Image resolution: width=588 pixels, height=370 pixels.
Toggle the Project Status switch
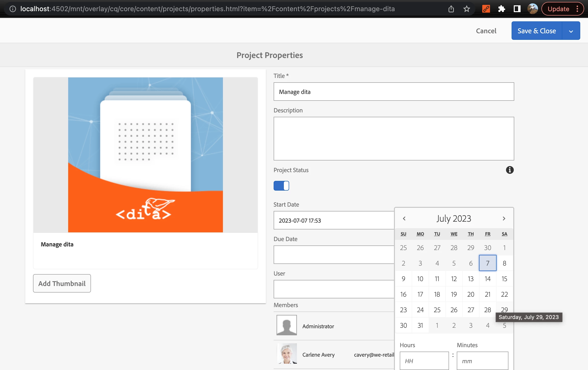(281, 186)
